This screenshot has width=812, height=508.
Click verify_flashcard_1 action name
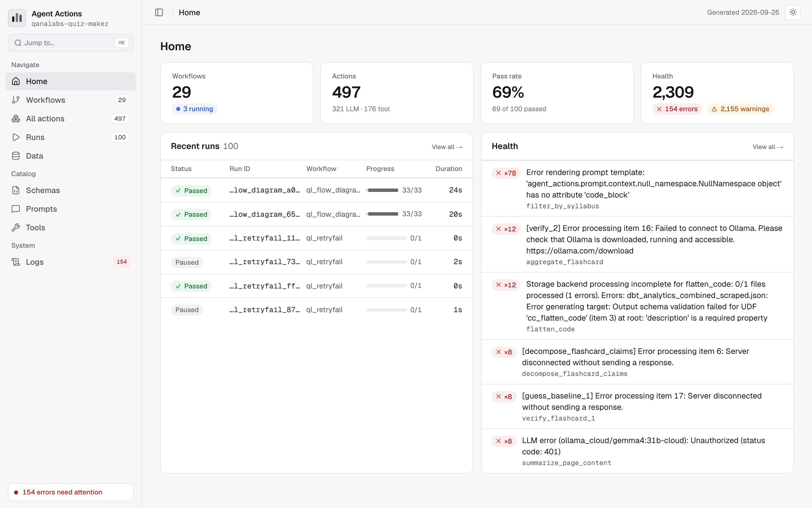coord(558,418)
